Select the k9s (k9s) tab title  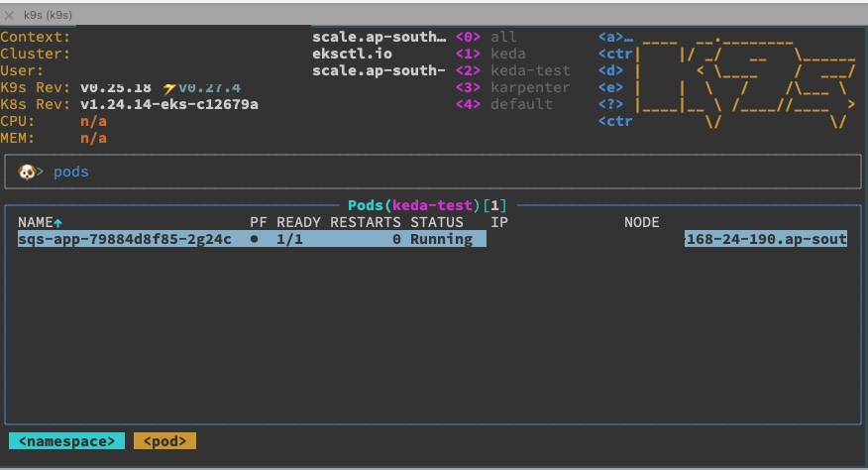tap(48, 15)
